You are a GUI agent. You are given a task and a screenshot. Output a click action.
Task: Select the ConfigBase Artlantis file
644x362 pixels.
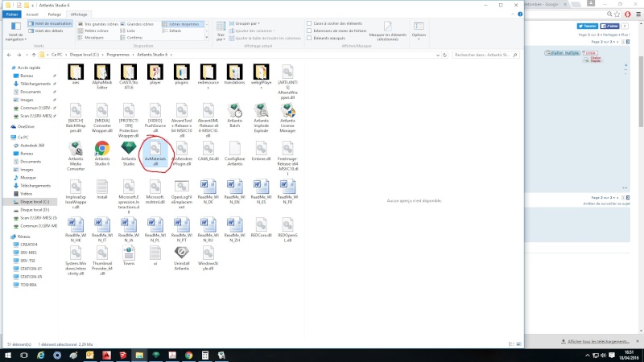point(234,154)
